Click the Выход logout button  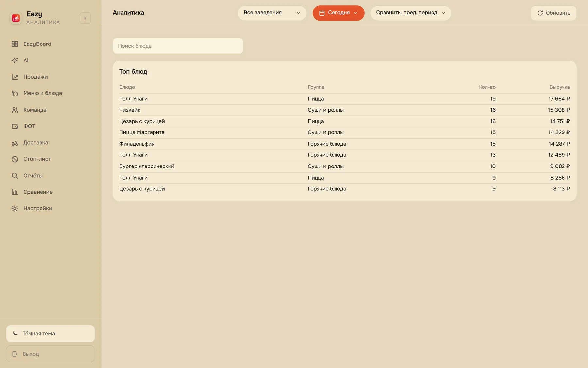coord(50,354)
